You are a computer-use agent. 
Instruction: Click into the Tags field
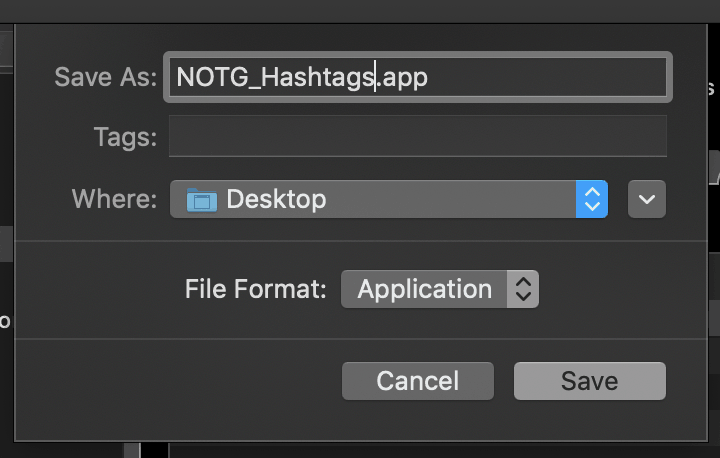pos(418,136)
